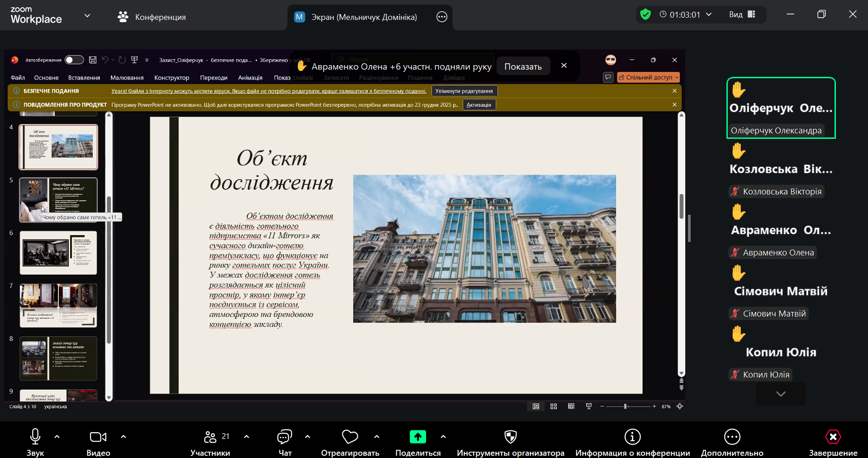Open the Вид view menu
This screenshot has height=458, width=868.
point(742,14)
